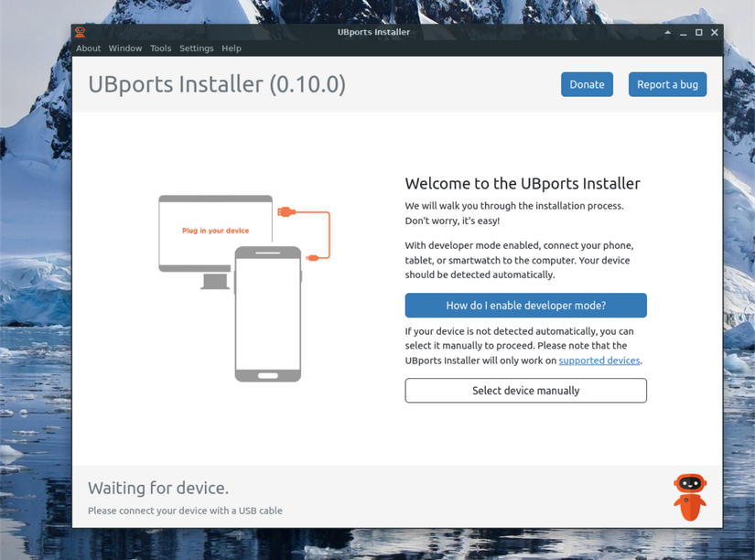Open the supported devices link

[599, 360]
